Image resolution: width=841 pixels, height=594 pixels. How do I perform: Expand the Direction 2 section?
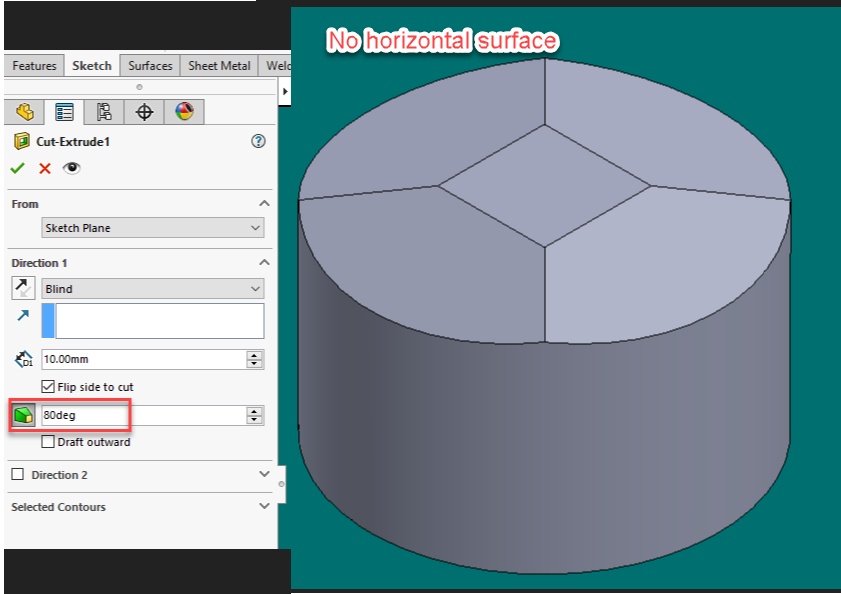pyautogui.click(x=264, y=474)
